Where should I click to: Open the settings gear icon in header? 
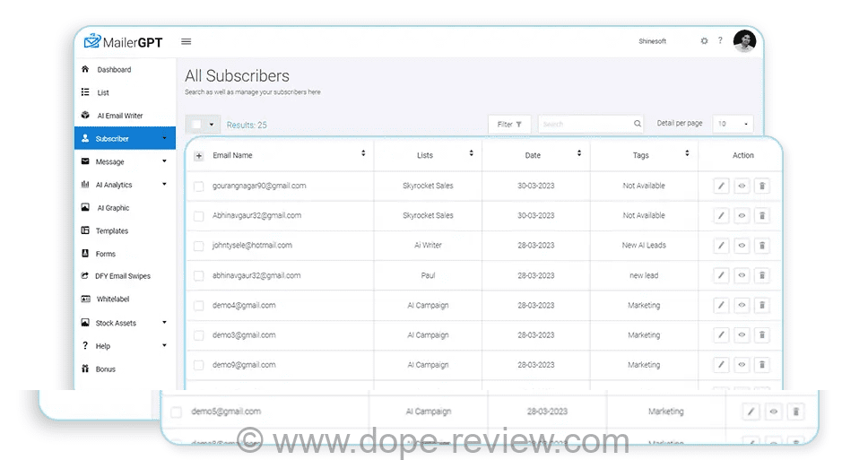point(704,41)
